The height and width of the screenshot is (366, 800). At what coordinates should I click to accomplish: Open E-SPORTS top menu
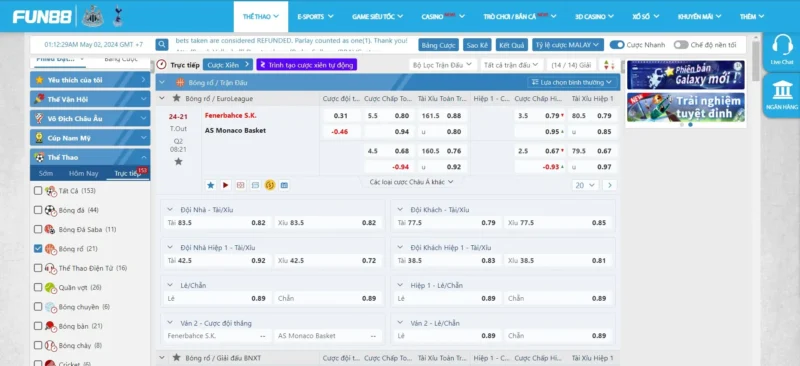315,16
